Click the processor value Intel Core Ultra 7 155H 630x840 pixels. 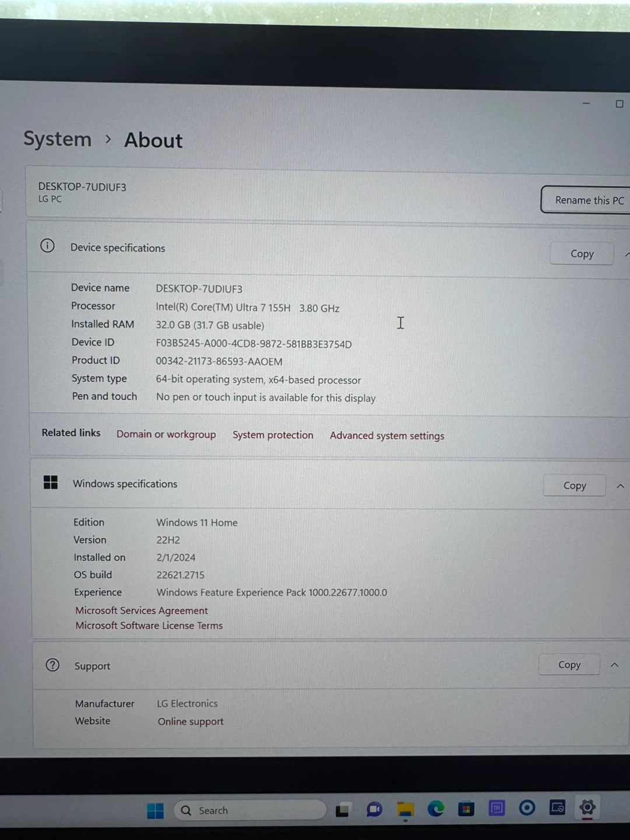(x=248, y=307)
